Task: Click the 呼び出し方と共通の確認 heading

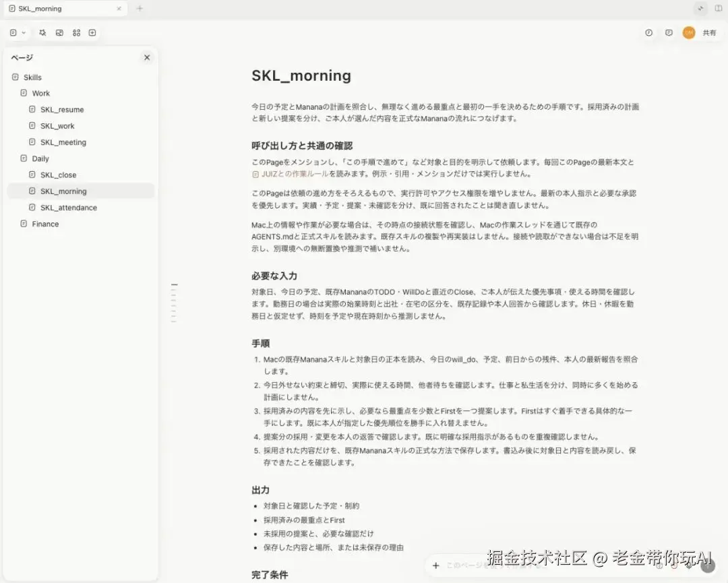Action: 302,146
